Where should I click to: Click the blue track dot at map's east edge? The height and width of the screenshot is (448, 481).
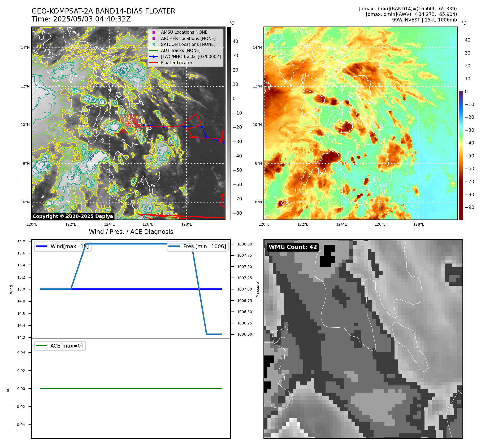tap(223, 142)
